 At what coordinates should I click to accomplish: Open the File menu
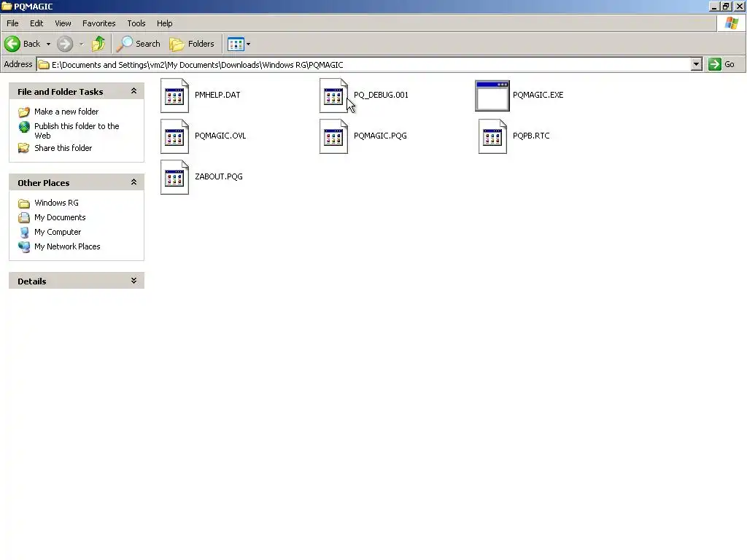coord(12,23)
